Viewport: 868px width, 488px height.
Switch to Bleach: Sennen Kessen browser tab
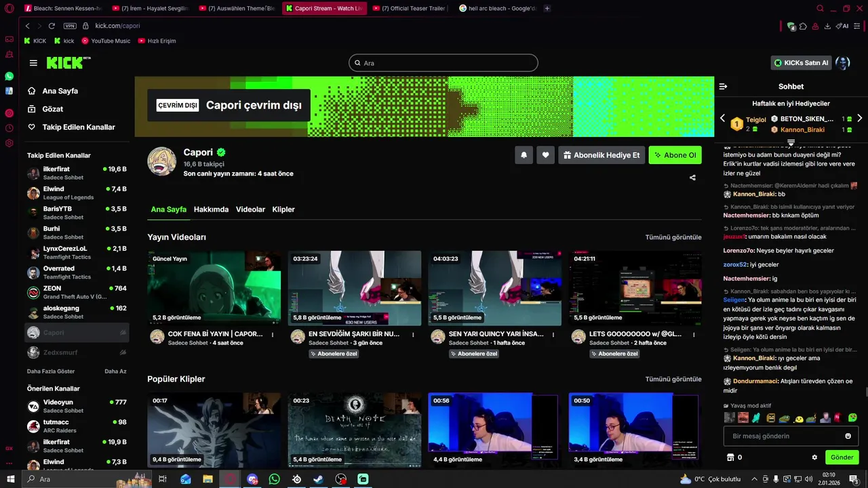[62, 8]
